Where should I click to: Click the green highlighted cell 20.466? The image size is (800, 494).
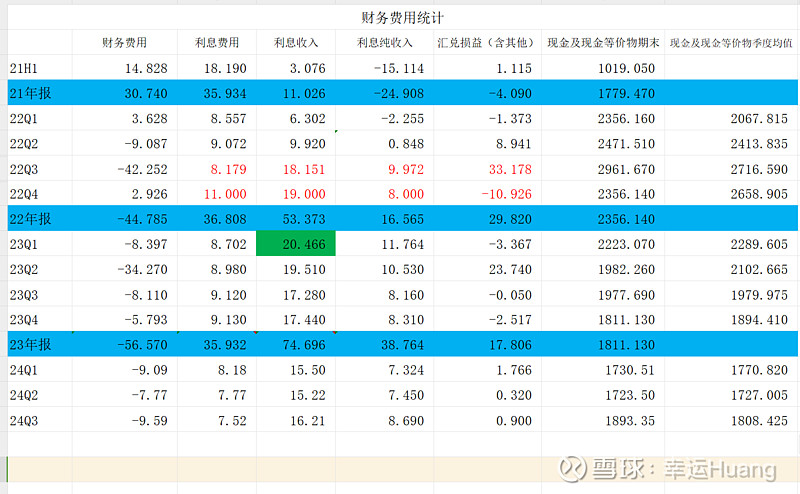296,243
